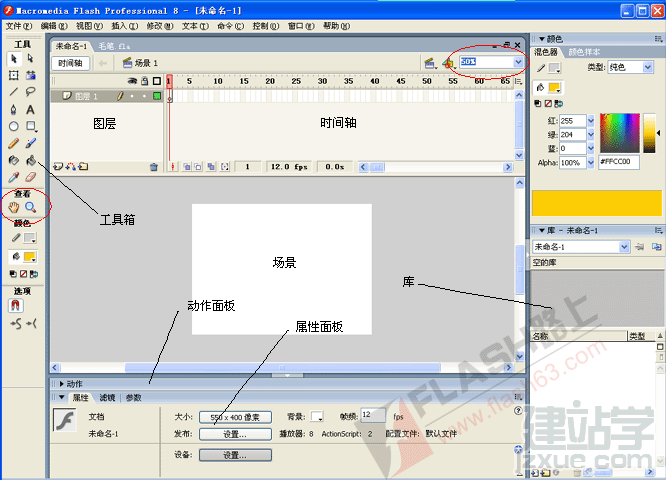Select the Subselection tool
The width and height of the screenshot is (667, 480).
tap(30, 58)
